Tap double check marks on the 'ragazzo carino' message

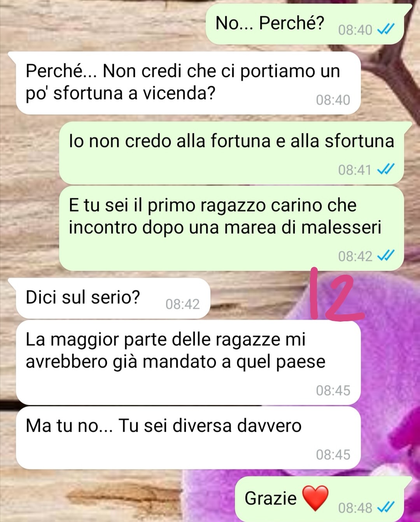click(386, 256)
